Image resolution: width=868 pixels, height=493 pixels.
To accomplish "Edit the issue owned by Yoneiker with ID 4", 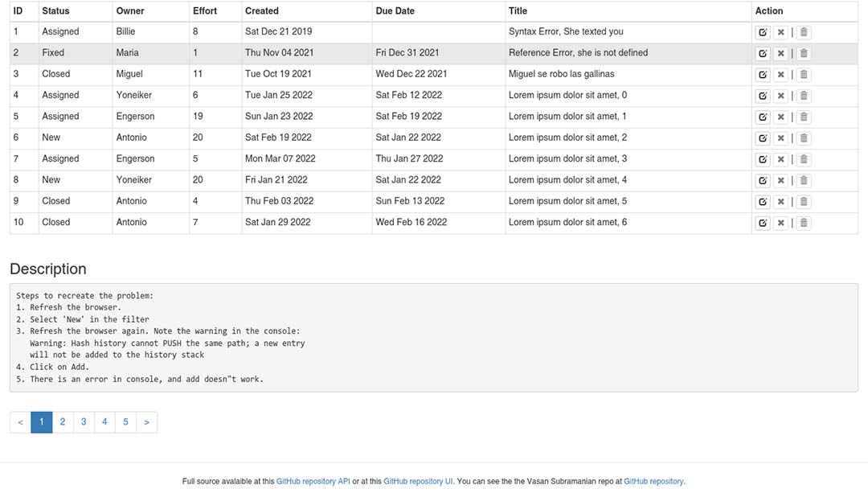I will 763,97.
